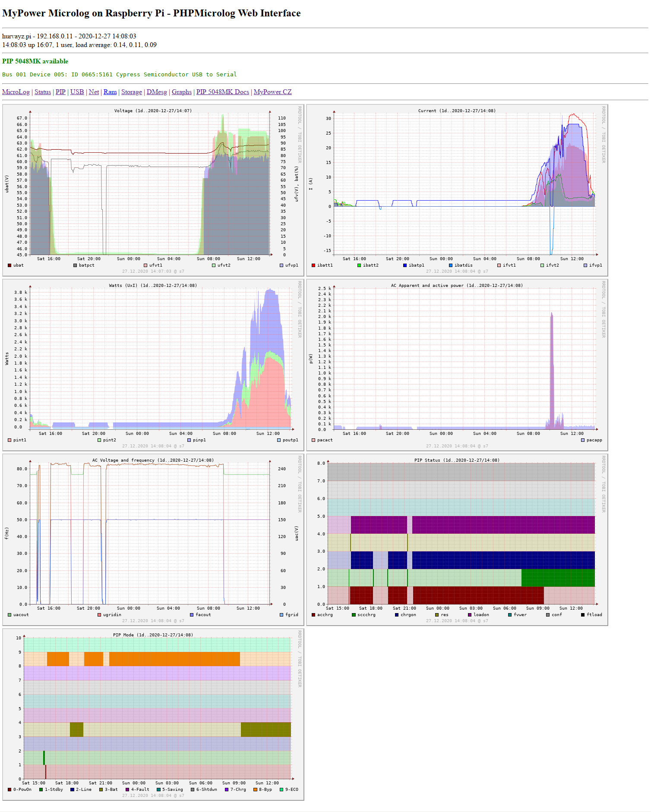Image resolution: width=651 pixels, height=812 pixels.
Task: Open the Graphs link
Action: [x=182, y=92]
